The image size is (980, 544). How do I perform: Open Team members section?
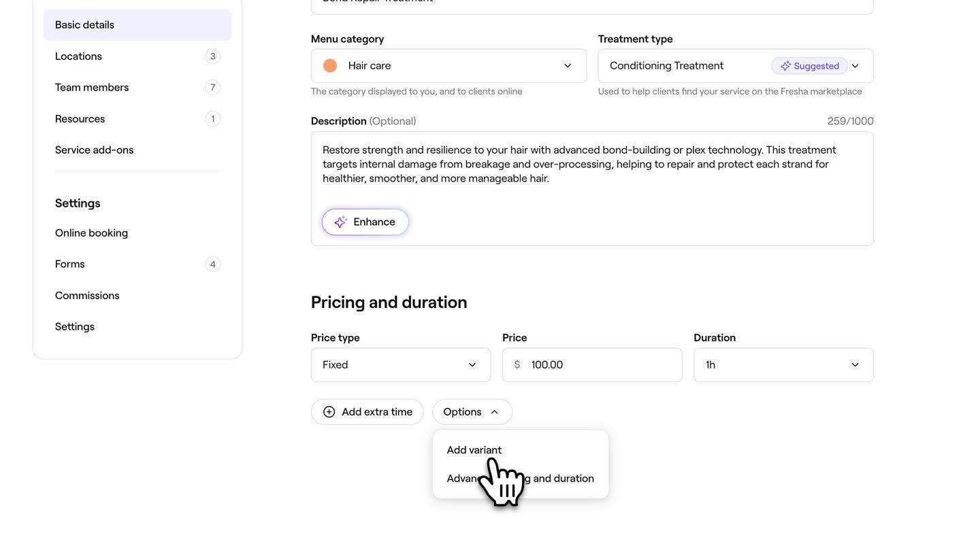[x=92, y=88]
